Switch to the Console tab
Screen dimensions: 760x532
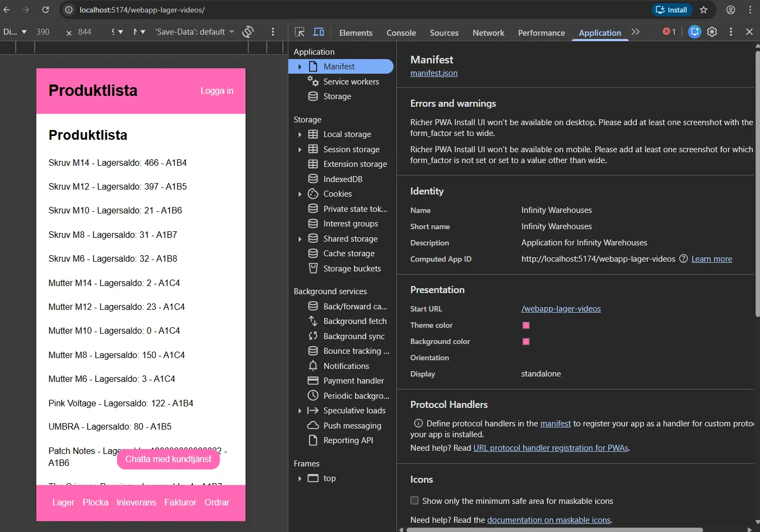coord(401,33)
